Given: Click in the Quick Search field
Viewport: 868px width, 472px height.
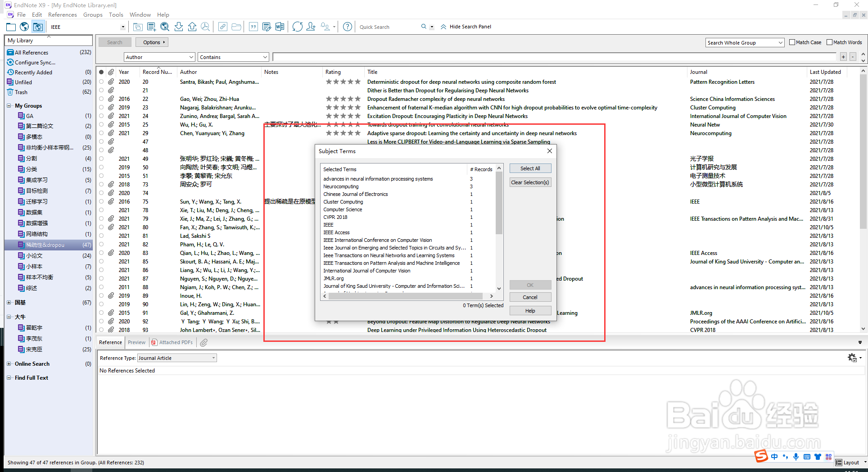Looking at the screenshot, I should coord(388,27).
